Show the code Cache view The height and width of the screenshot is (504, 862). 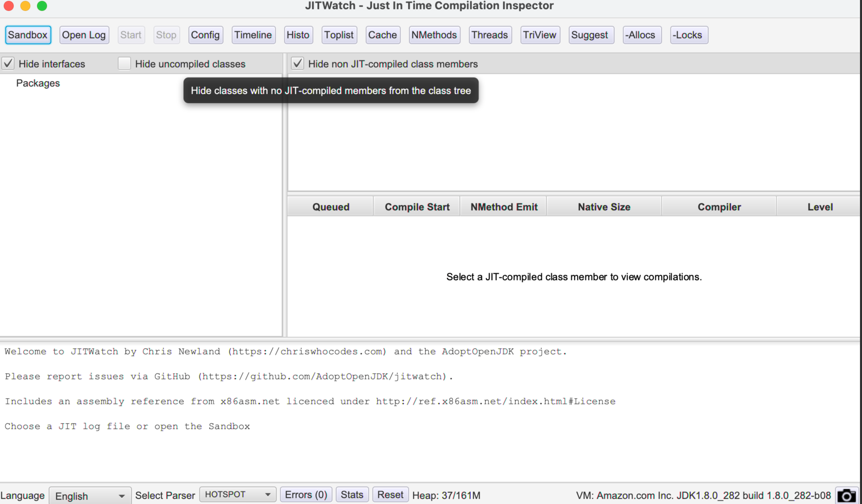(x=383, y=35)
